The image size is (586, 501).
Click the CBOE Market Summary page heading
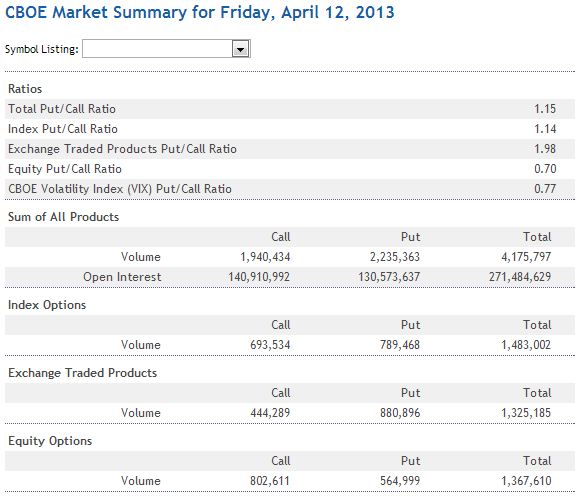(x=200, y=12)
